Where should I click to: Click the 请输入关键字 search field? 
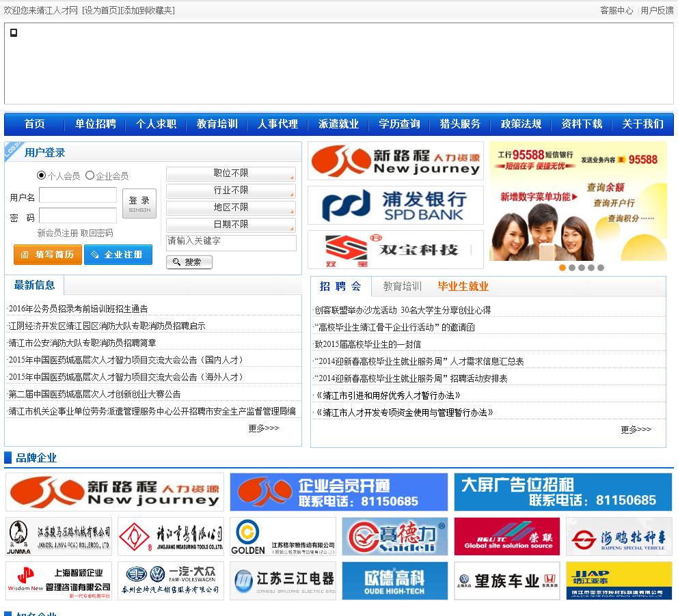click(231, 242)
